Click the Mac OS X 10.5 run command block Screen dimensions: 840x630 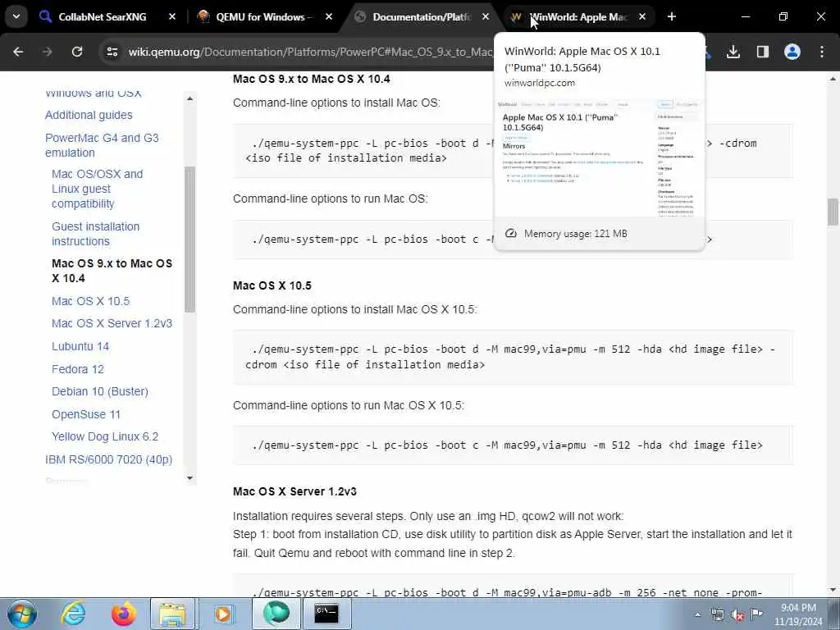tap(513, 445)
